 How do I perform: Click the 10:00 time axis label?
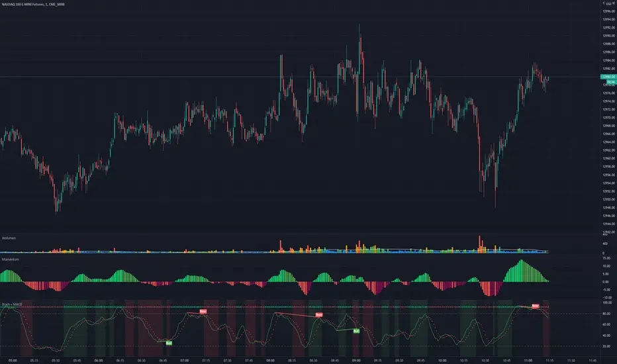442,361
